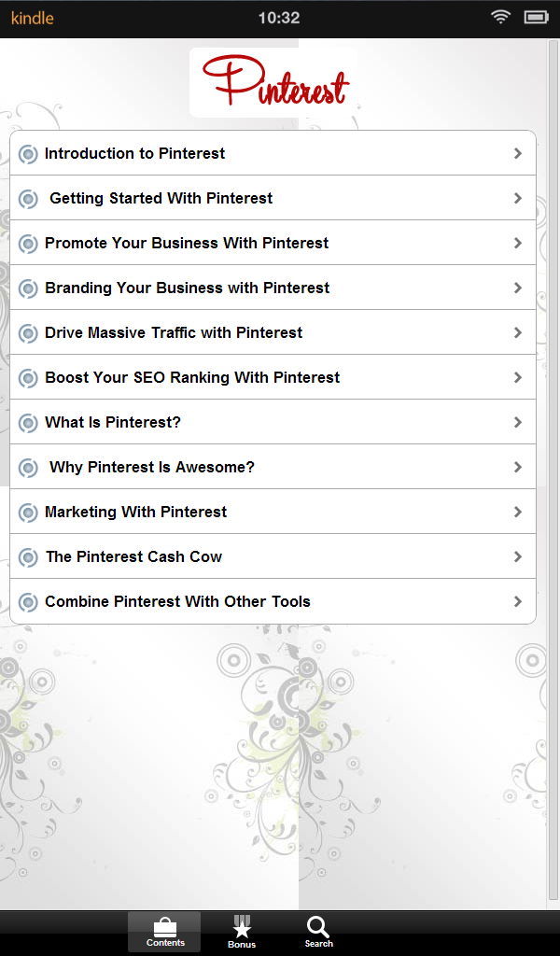This screenshot has height=956, width=560.
Task: Tap the Search magnifier icon
Action: click(318, 927)
